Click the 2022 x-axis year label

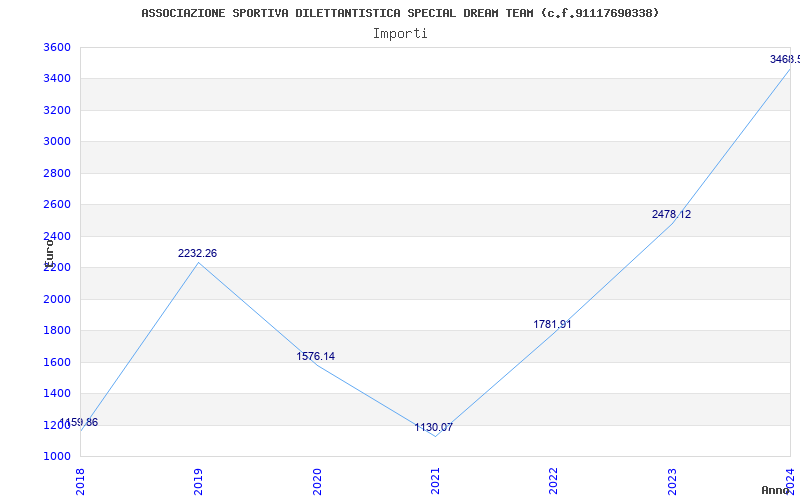click(x=554, y=480)
